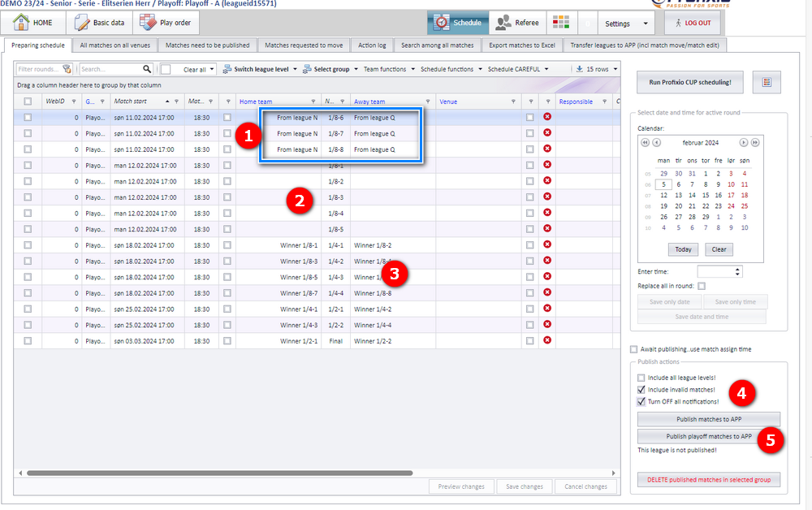Switch to All matches on all venues tab

coord(115,45)
